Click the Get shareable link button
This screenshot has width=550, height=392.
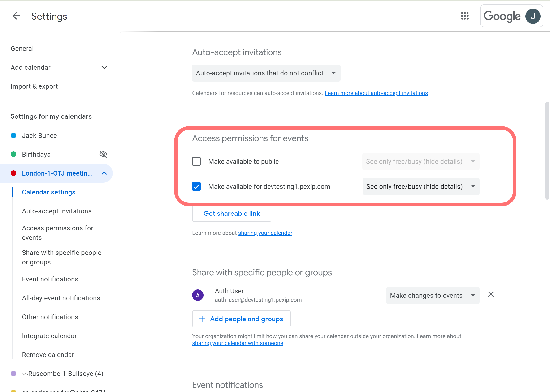(231, 213)
